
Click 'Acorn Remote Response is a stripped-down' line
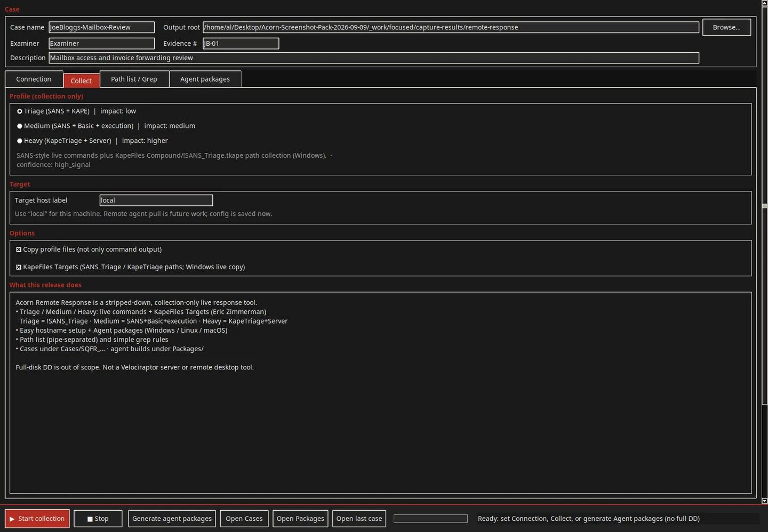[136, 302]
